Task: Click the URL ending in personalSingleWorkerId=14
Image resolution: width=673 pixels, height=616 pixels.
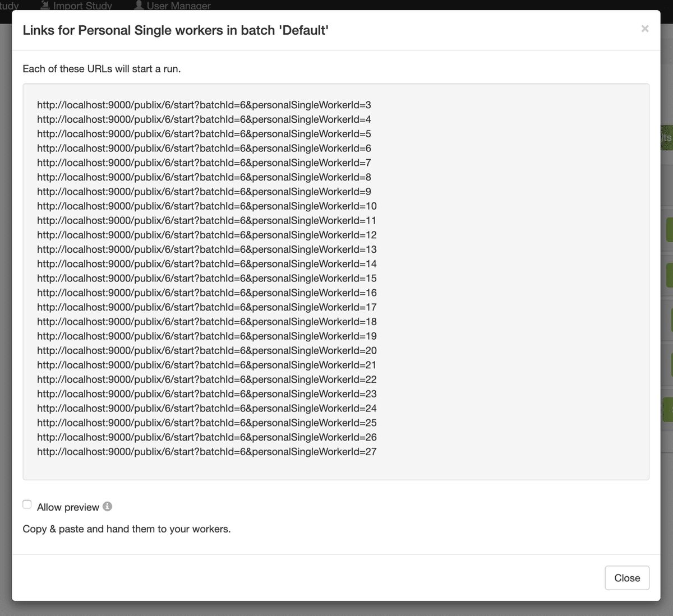Action: tap(206, 264)
